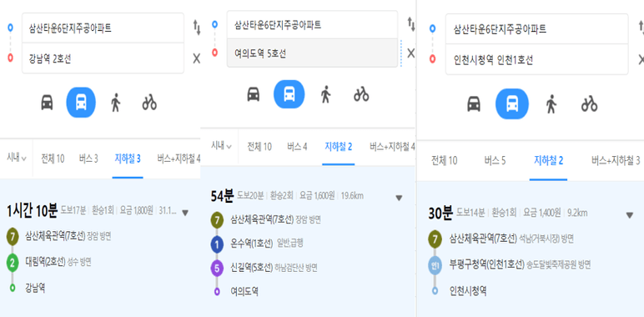Click line 7 badge in the 54분 route

coord(217,220)
